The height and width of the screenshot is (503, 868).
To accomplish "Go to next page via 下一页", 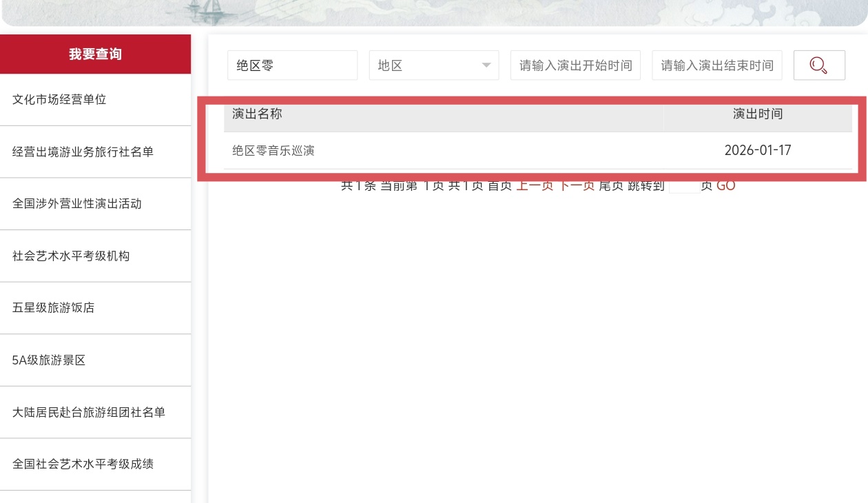I will click(x=576, y=185).
